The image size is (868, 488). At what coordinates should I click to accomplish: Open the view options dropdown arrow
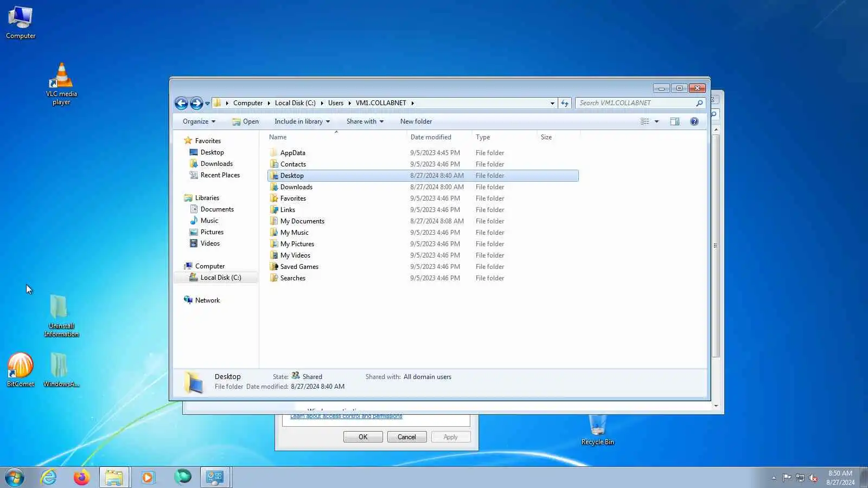pos(656,121)
